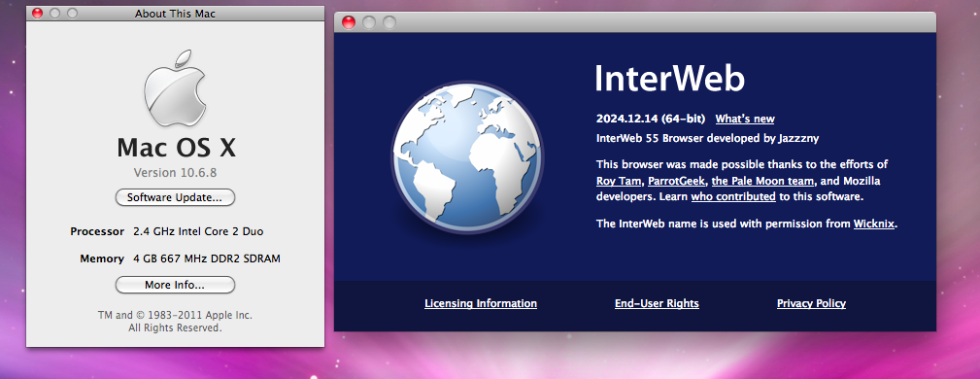The height and width of the screenshot is (379, 980).
Task: Open the What's new link
Action: [x=745, y=119]
